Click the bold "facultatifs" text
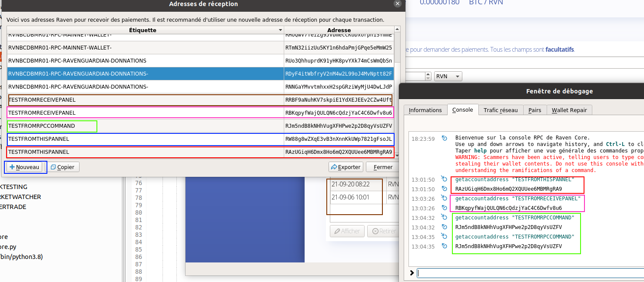 [x=560, y=50]
